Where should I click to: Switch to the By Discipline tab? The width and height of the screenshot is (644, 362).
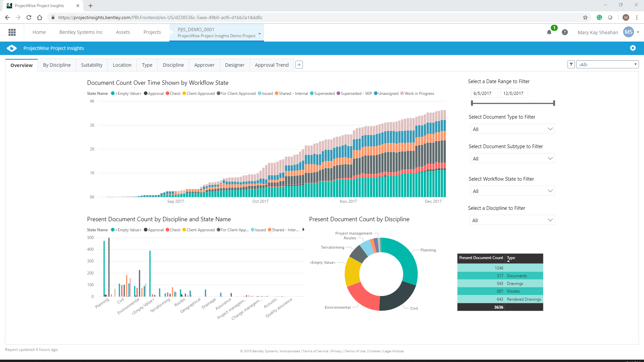click(57, 65)
